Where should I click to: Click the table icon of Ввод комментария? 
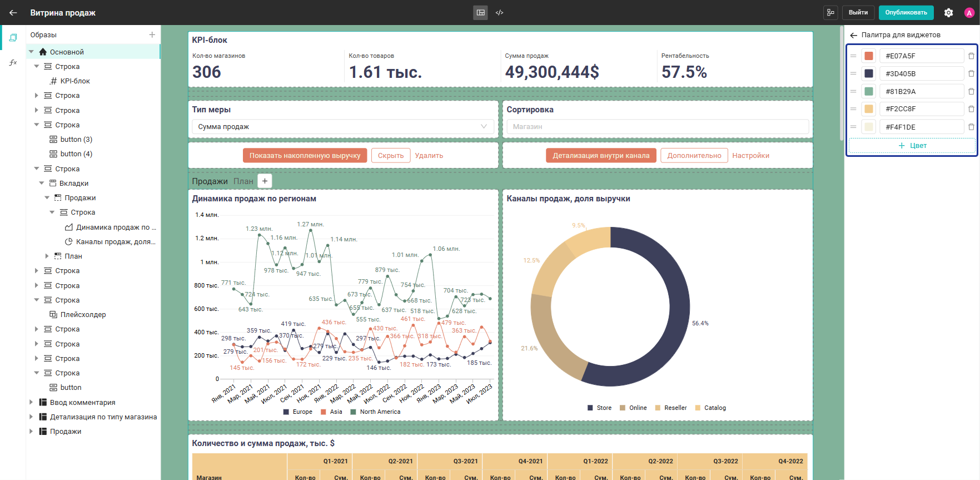(x=43, y=402)
